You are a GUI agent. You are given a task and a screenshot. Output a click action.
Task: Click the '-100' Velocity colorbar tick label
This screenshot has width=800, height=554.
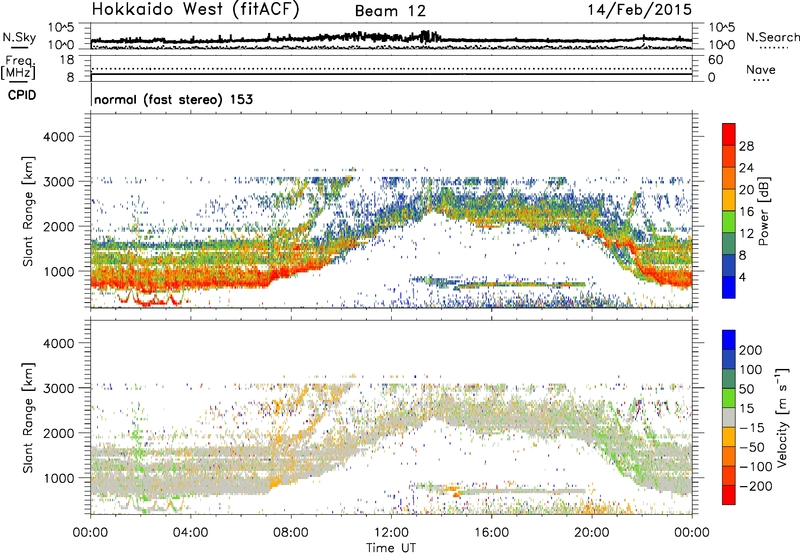[x=755, y=466]
